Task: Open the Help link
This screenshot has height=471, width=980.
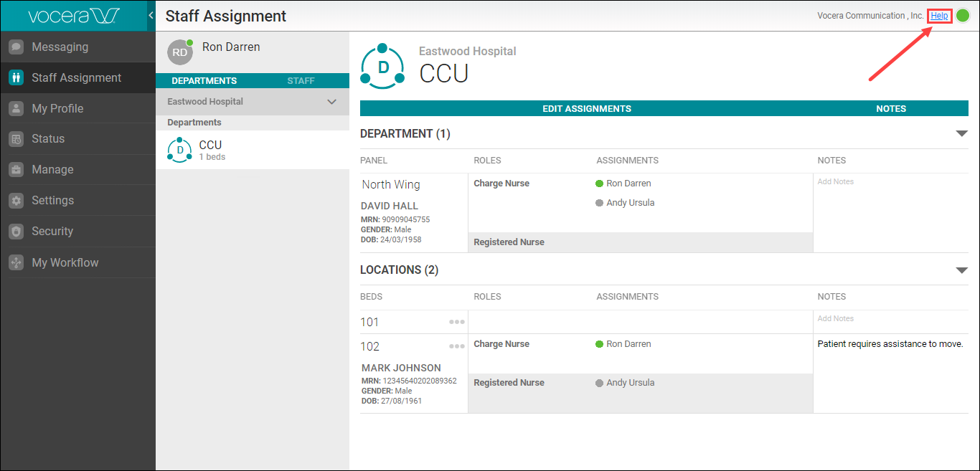Action: 939,16
